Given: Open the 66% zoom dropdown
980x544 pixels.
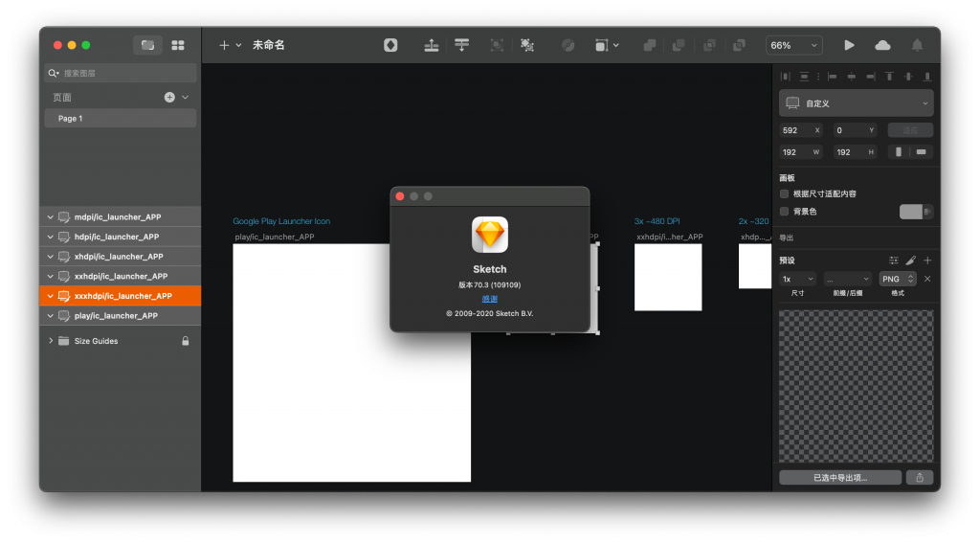Looking at the screenshot, I should point(793,45).
